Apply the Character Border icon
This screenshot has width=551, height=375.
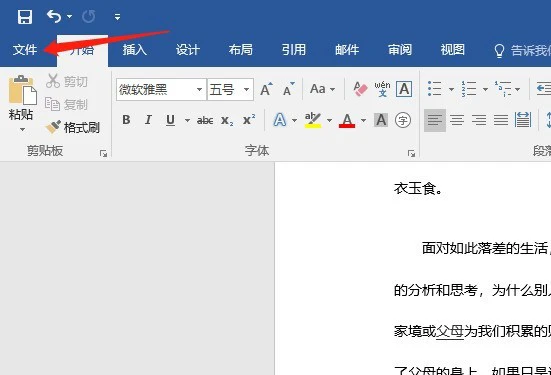coord(404,89)
